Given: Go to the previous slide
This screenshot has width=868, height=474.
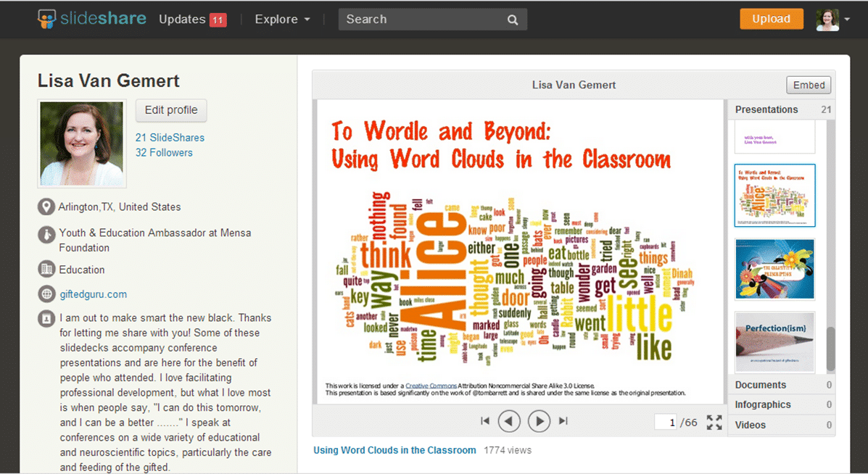Looking at the screenshot, I should point(509,422).
